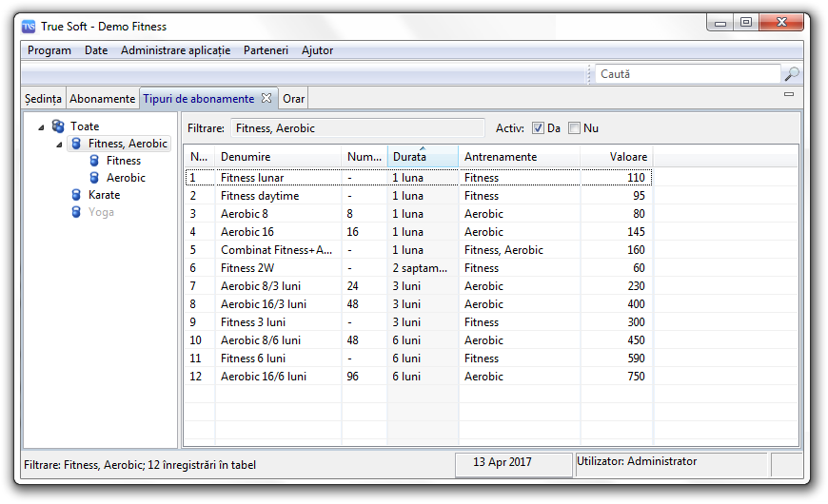Image resolution: width=828 pixels, height=504 pixels.
Task: Click the Karate database icon
Action: click(x=76, y=195)
